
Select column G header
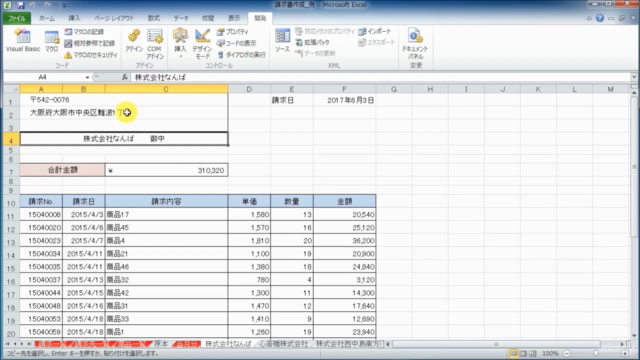pos(394,89)
